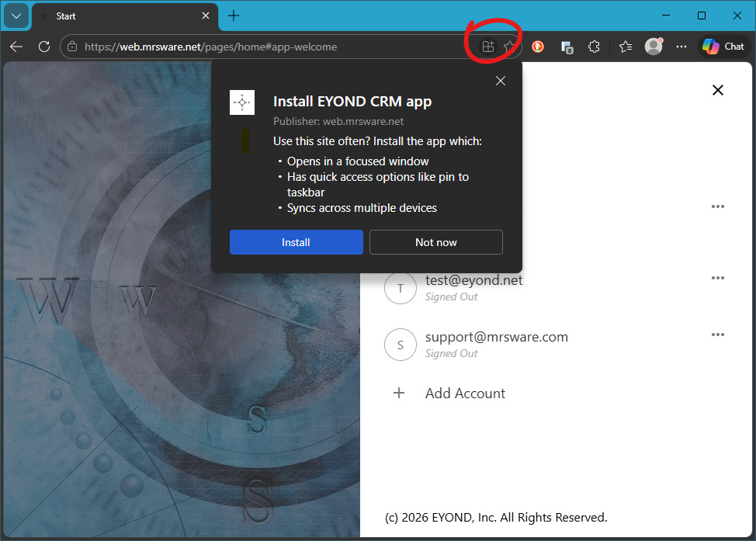Click the app available install icon
The image size is (756, 541).
(488, 47)
